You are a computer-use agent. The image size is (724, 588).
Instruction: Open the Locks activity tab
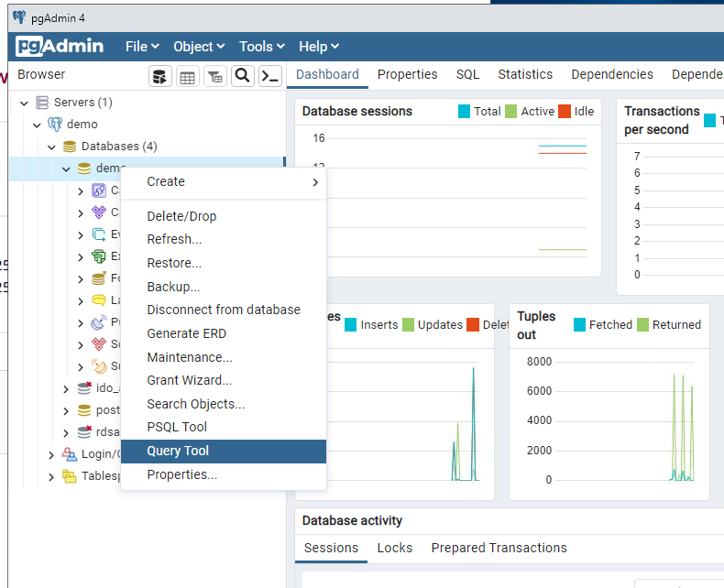pos(395,548)
